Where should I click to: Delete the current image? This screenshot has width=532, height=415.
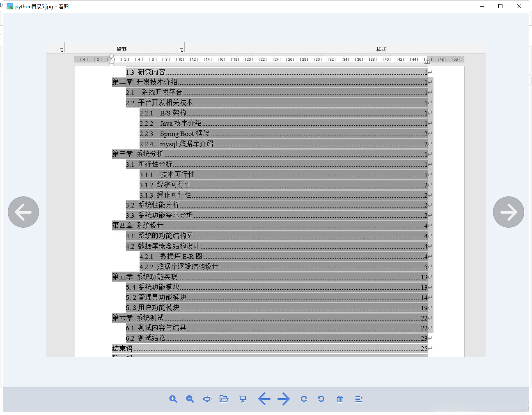pyautogui.click(x=339, y=399)
